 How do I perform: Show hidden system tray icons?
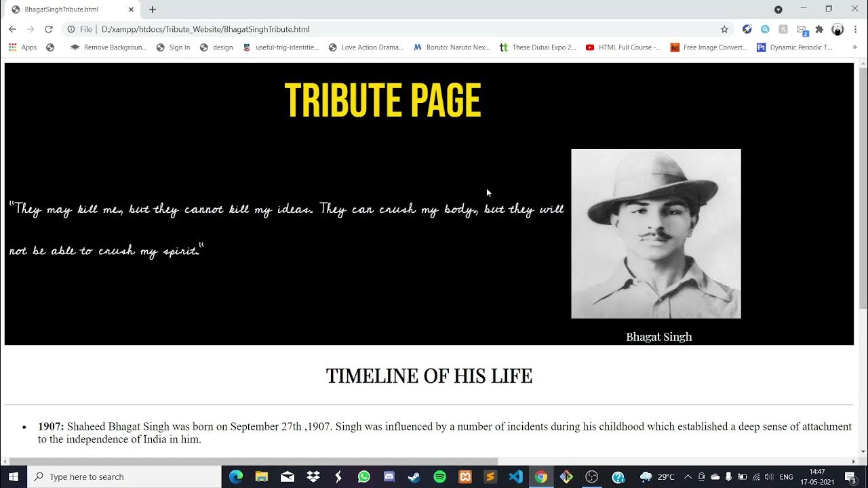click(688, 476)
